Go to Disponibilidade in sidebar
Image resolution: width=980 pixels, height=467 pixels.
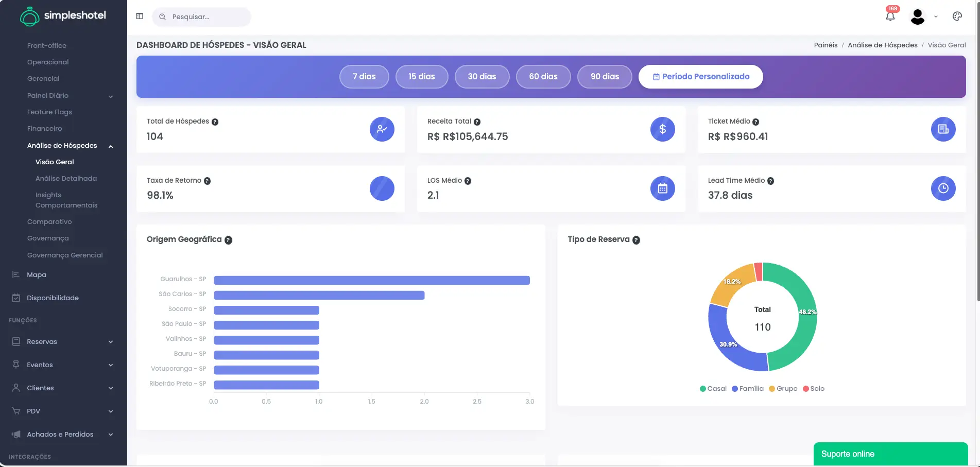pyautogui.click(x=53, y=298)
